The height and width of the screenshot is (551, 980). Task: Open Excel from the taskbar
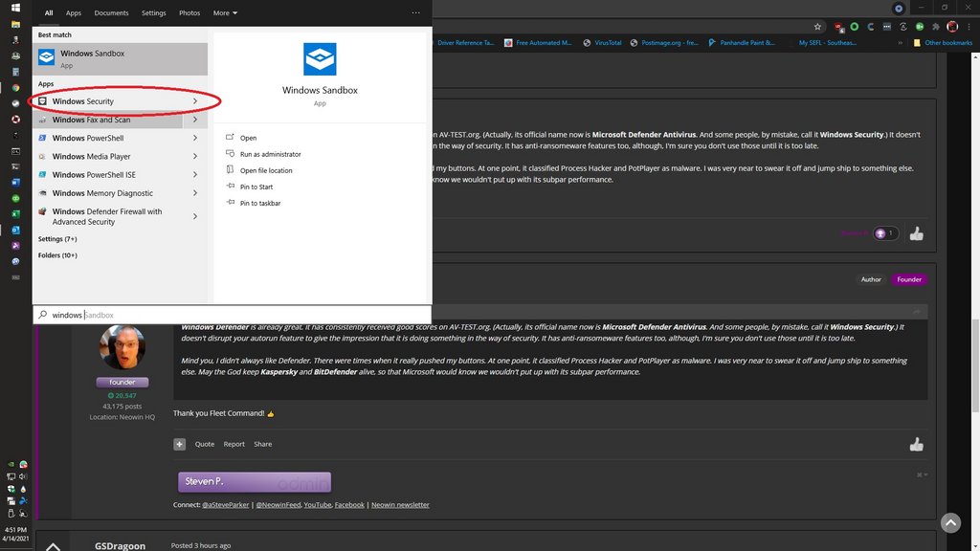coord(15,214)
